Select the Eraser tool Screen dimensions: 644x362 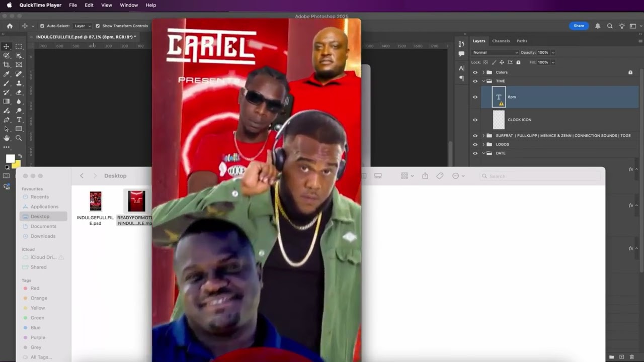(19, 92)
